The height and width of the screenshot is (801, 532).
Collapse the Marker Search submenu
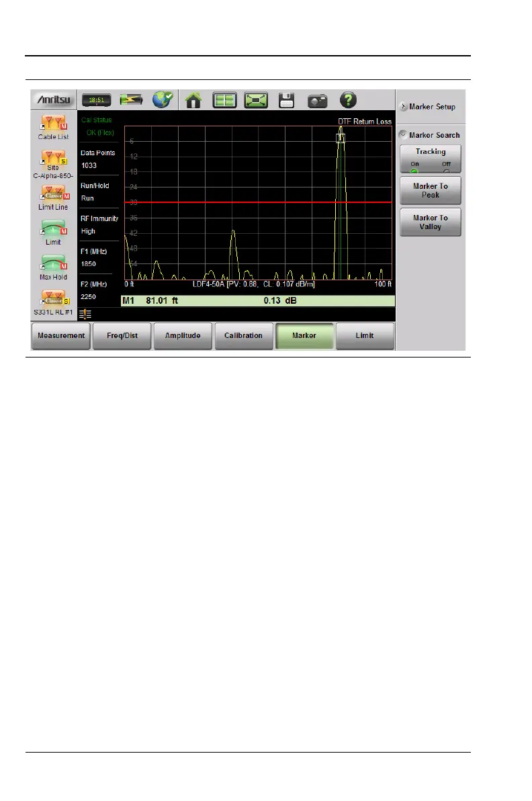[430, 135]
